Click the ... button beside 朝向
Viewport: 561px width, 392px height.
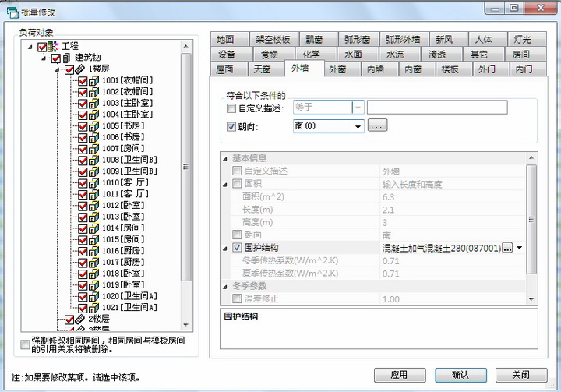[377, 125]
